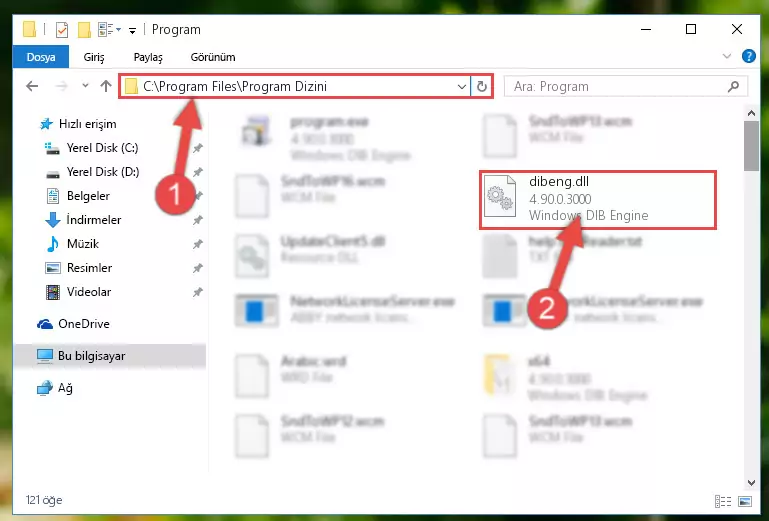This screenshot has height=521, width=769.
Task: Click the 121 öğe status text
Action: [x=44, y=500]
